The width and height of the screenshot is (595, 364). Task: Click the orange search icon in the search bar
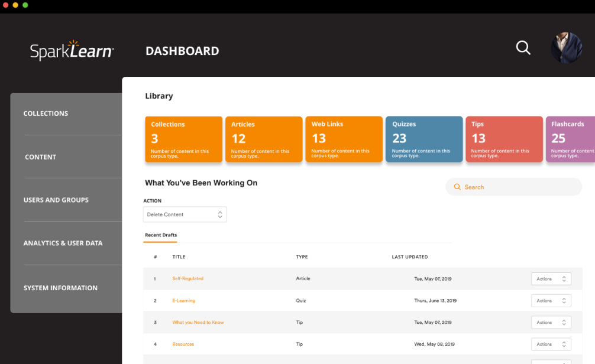tap(457, 187)
